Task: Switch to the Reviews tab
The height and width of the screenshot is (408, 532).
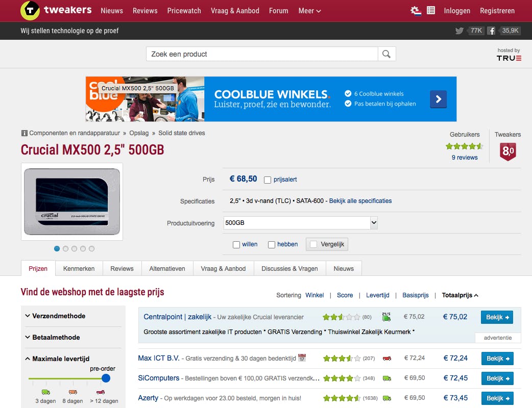Action: click(x=122, y=268)
